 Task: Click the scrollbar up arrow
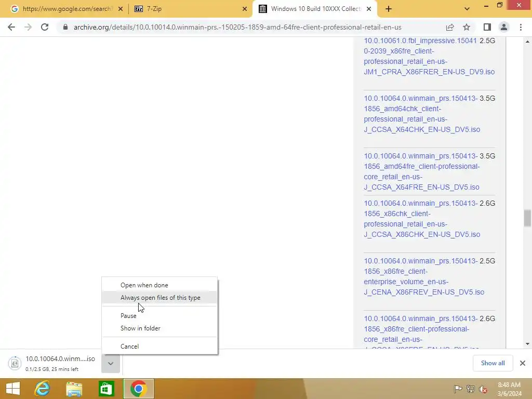[527, 42]
